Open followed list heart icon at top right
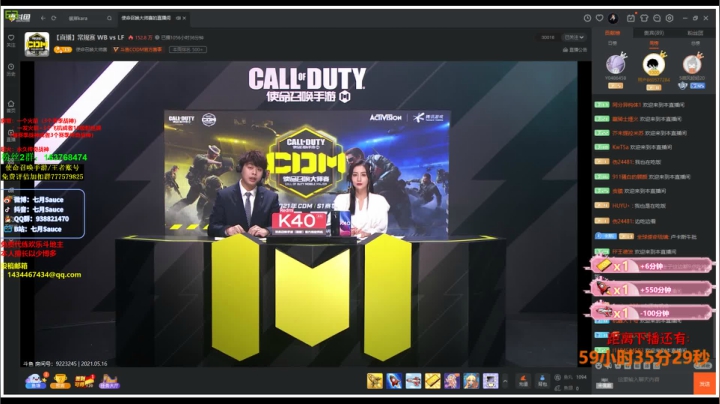The width and height of the screenshot is (720, 404). pyautogui.click(x=599, y=18)
